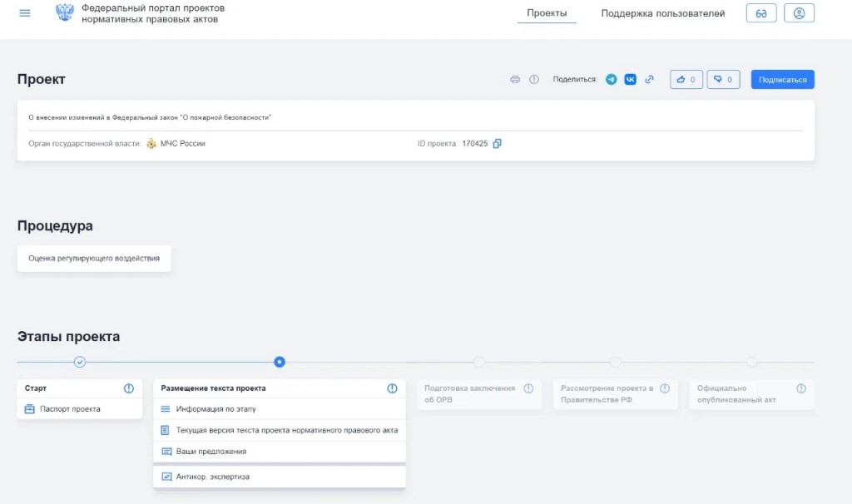This screenshot has height=504, width=852.
Task: Share the project via VK
Action: pos(631,79)
